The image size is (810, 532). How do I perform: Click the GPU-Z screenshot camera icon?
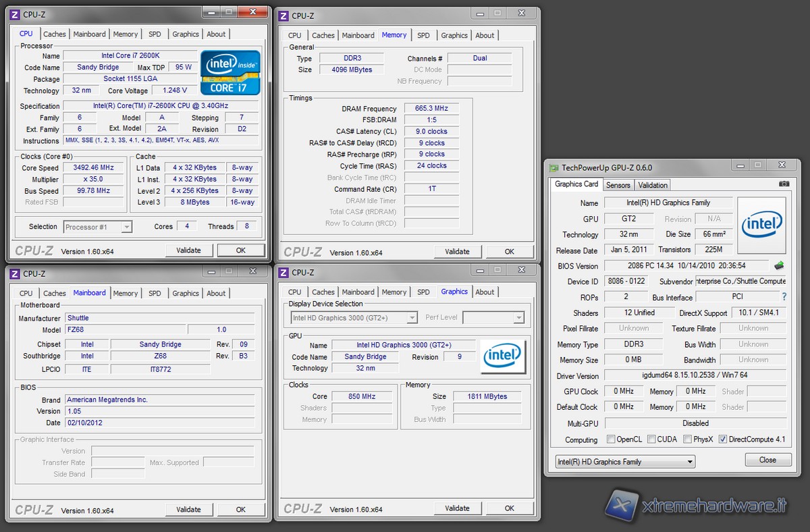tap(784, 184)
